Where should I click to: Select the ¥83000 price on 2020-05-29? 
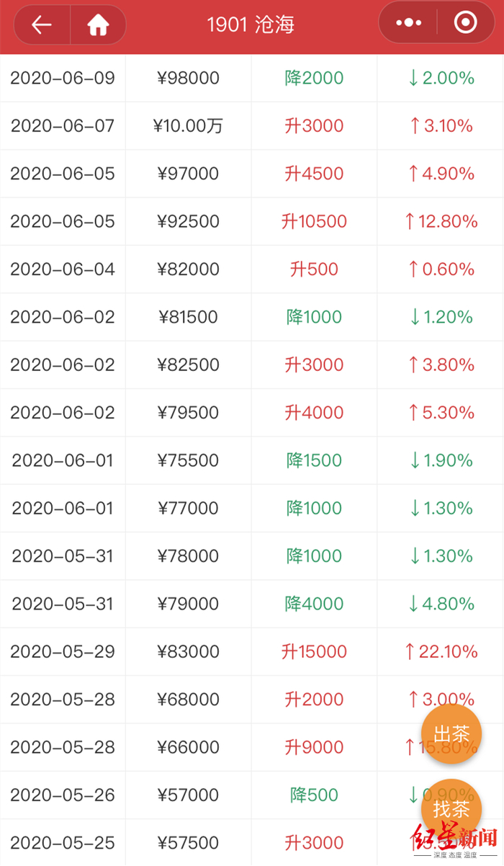(x=189, y=652)
